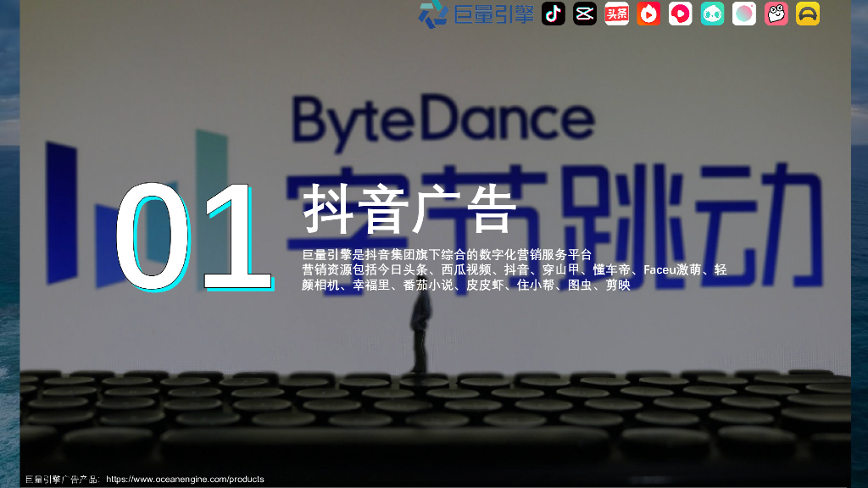Click the orange flame video app icon
The width and height of the screenshot is (868, 488).
point(648,14)
